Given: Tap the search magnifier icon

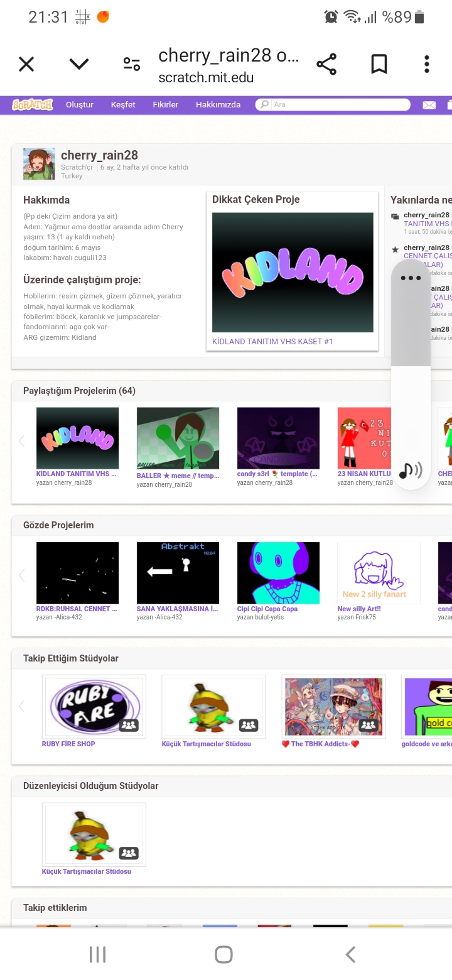Looking at the screenshot, I should coord(265,105).
